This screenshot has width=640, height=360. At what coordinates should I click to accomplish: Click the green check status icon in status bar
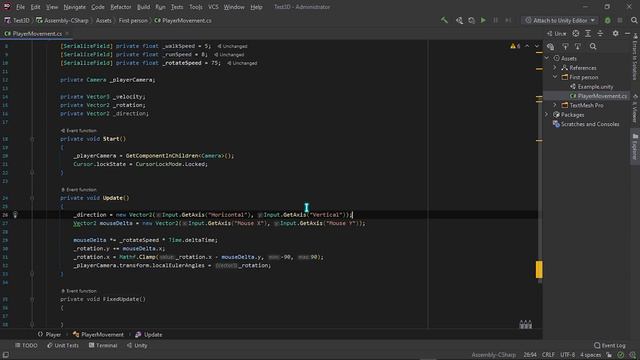(x=621, y=355)
